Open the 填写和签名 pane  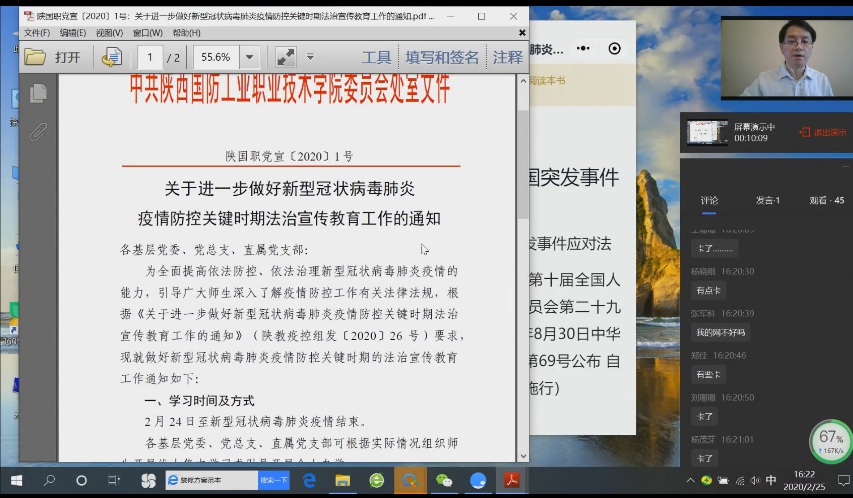coord(442,57)
